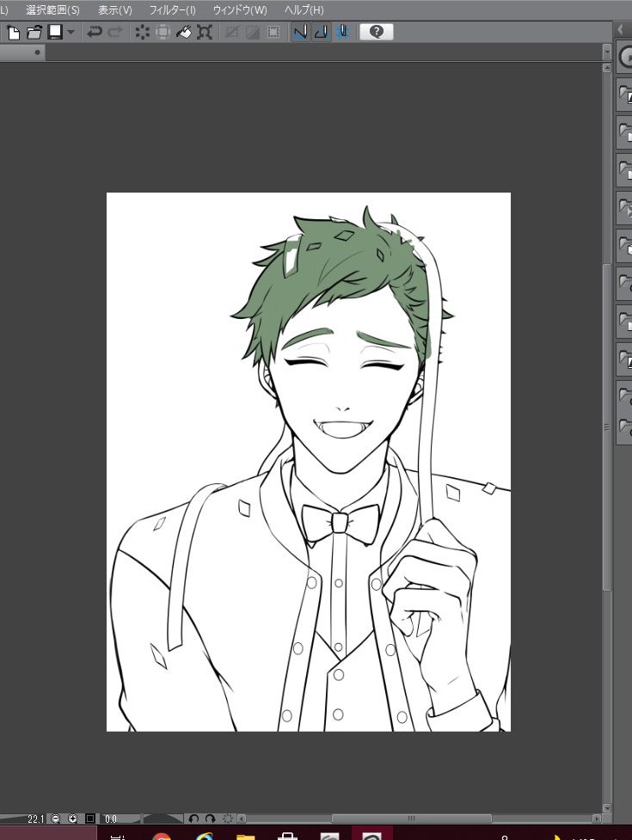Fill with the paint bucket toolbar icon
The height and width of the screenshot is (840, 632).
(184, 32)
